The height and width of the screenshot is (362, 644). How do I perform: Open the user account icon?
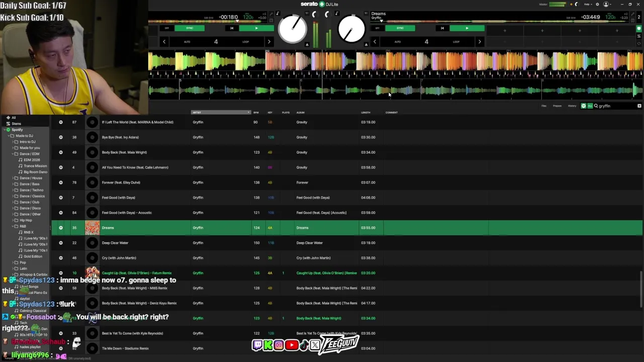tap(606, 4)
